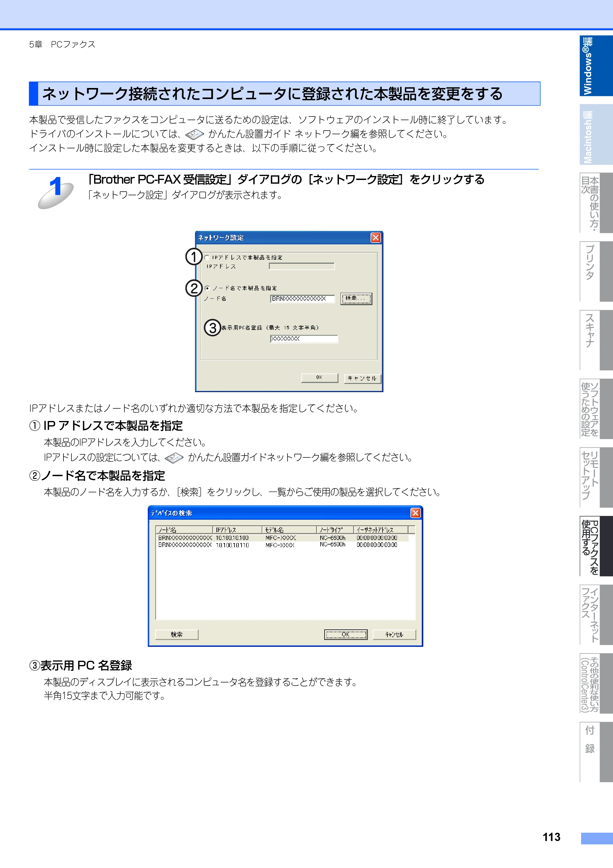This screenshot has width=613, height=868.
Task: Click the IPアドレス column header in device list
Action: point(237,530)
